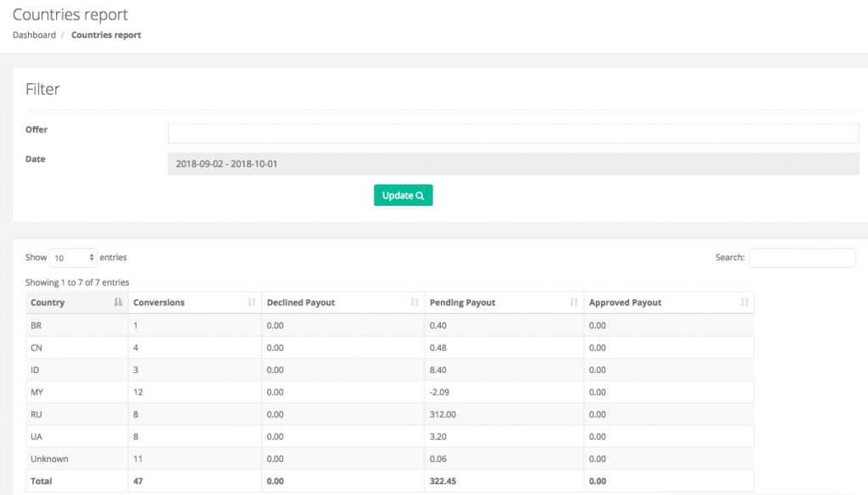Click the Approved Payout sort icon
Viewport: 868px width, 495px height.
(744, 303)
